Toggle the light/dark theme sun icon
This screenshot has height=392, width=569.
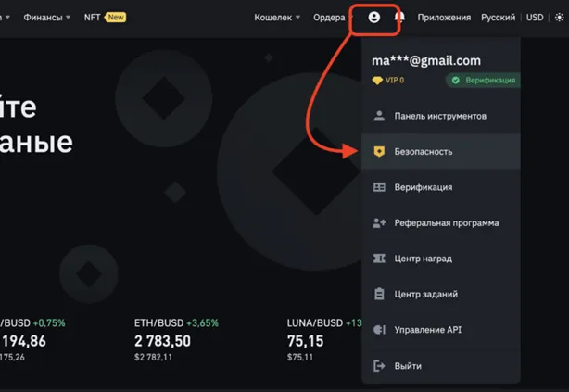pos(558,17)
